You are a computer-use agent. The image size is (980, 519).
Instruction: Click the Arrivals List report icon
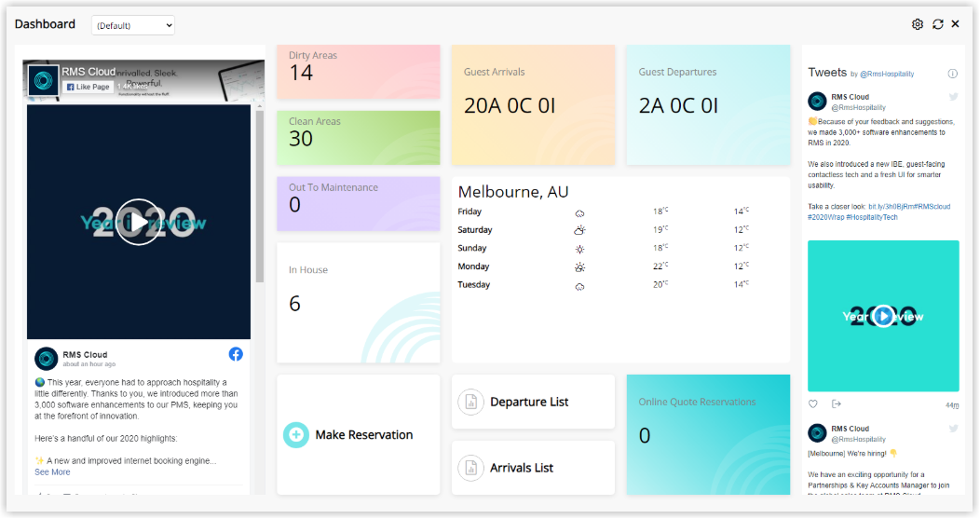coord(471,468)
